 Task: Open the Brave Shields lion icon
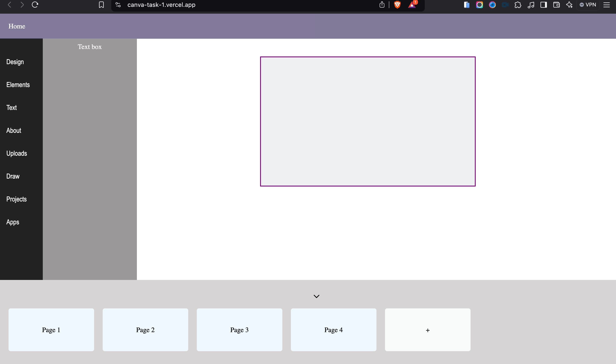[x=397, y=5]
